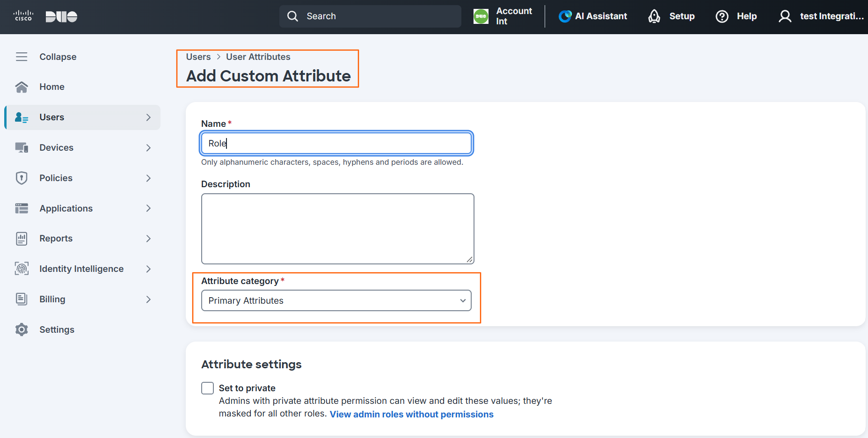Screen dimensions: 868x438
Task: Click the Reports chart icon
Action: [22, 239]
